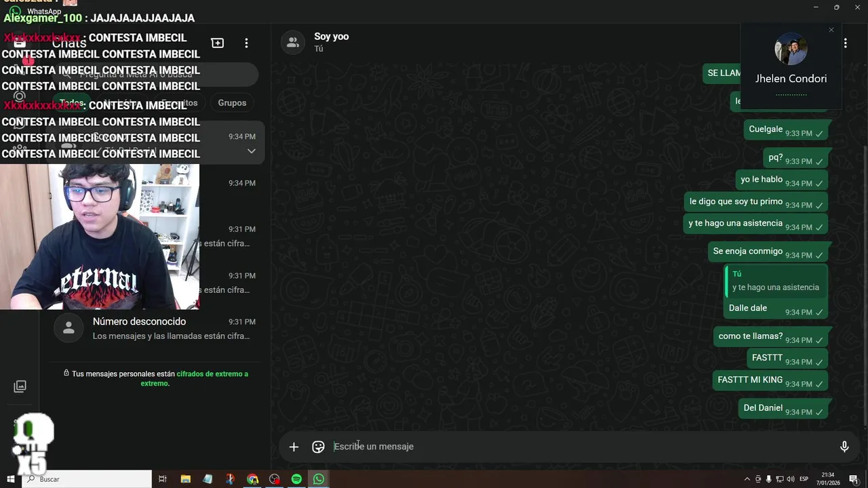The width and height of the screenshot is (868, 488).
Task: Switch ESP keyboard language indicator
Action: pyautogui.click(x=804, y=479)
